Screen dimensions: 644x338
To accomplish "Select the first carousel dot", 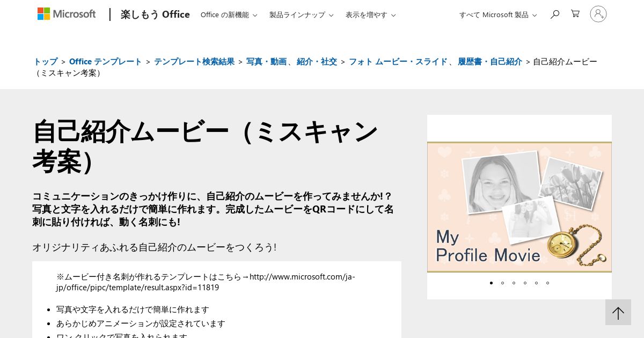I will click(x=491, y=283).
